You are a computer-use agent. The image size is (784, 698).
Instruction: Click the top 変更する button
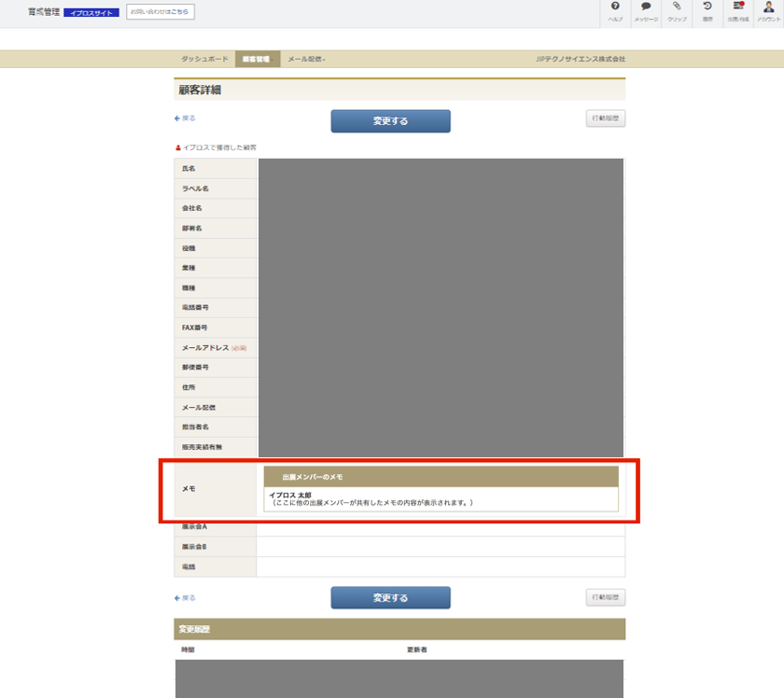click(390, 121)
